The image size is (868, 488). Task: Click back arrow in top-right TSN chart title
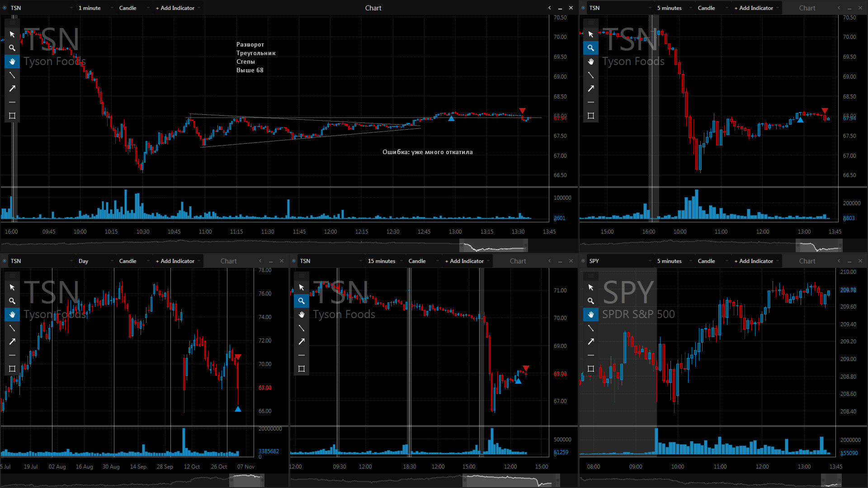pyautogui.click(x=839, y=8)
